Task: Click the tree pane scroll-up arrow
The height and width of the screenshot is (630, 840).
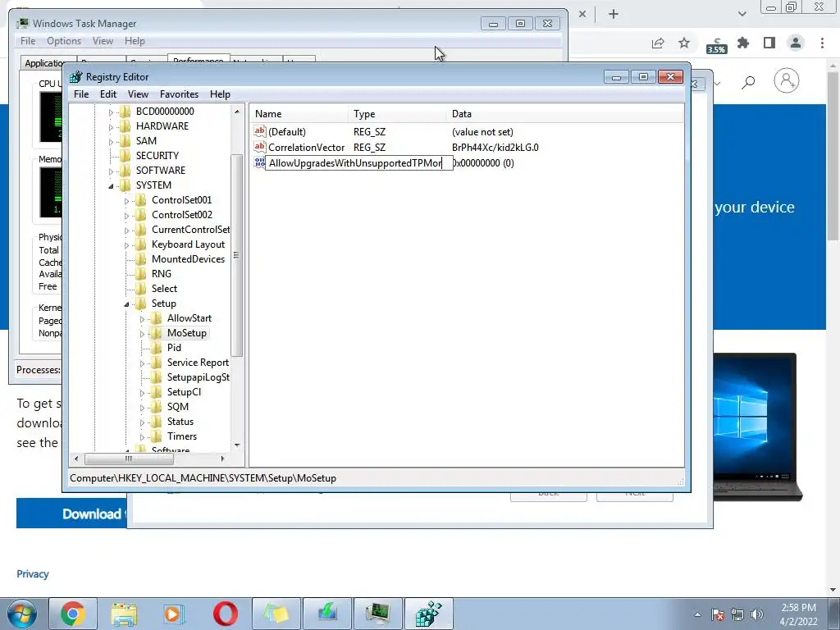Action: point(237,112)
